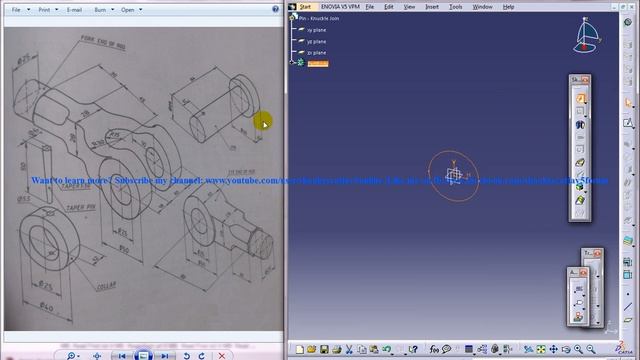Image resolution: width=640 pixels, height=360 pixels.
Task: Open the CATIA Insert menu
Action: pyautogui.click(x=431, y=7)
